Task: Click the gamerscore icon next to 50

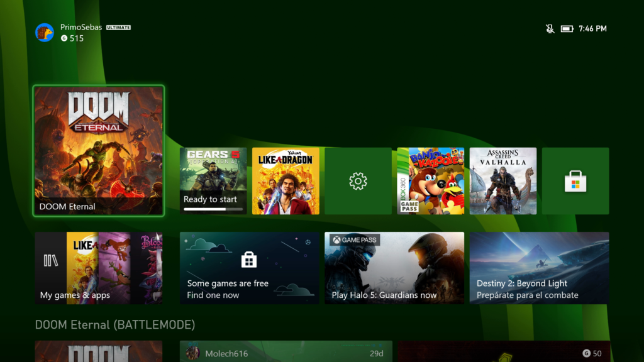Action: (586, 353)
